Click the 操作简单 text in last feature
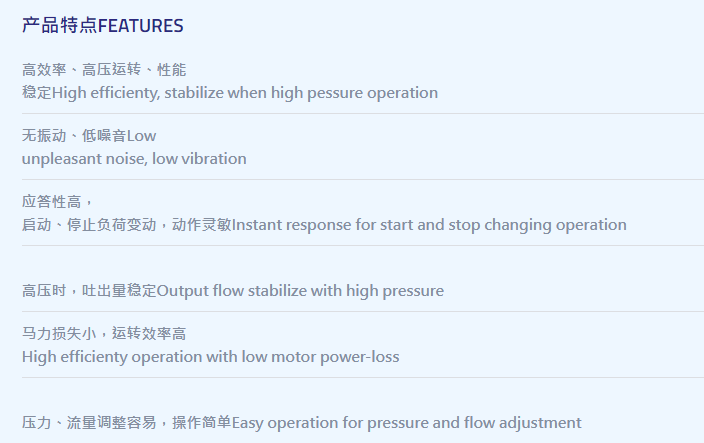 [x=202, y=423]
